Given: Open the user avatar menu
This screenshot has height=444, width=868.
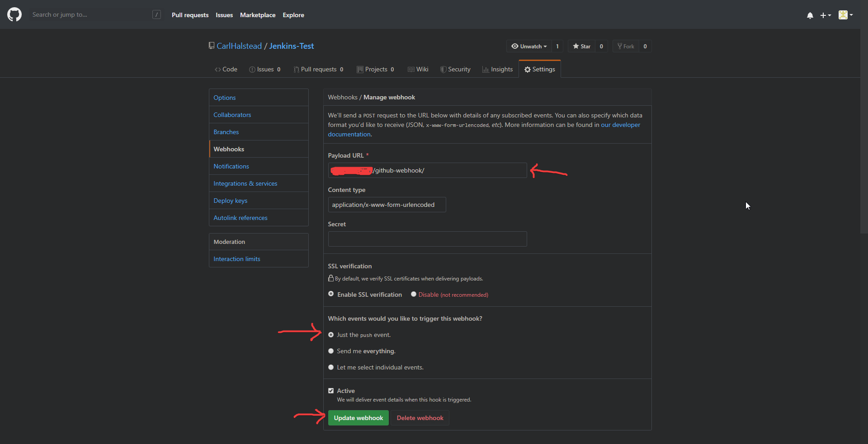Looking at the screenshot, I should pyautogui.click(x=845, y=15).
